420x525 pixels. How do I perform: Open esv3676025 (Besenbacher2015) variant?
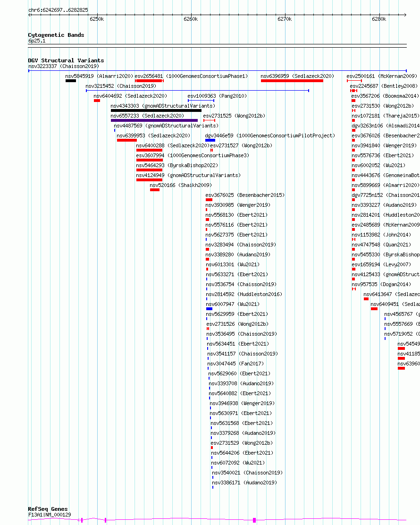tap(245, 195)
